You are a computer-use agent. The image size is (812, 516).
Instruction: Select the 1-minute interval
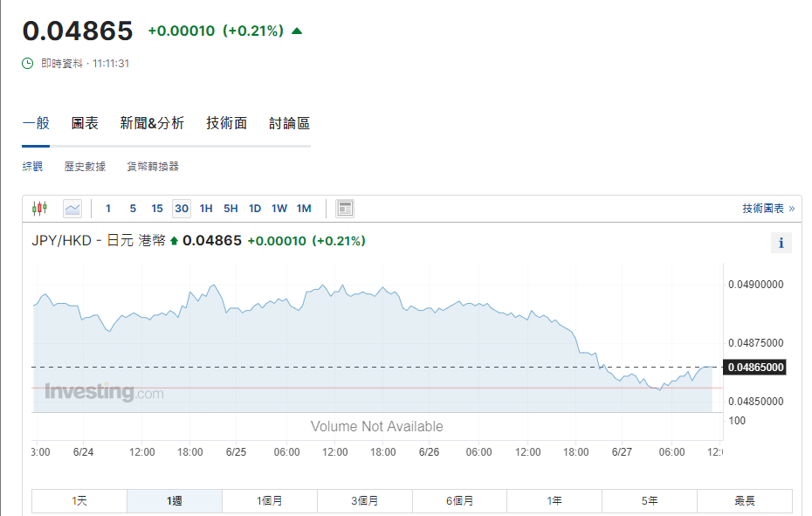(108, 209)
